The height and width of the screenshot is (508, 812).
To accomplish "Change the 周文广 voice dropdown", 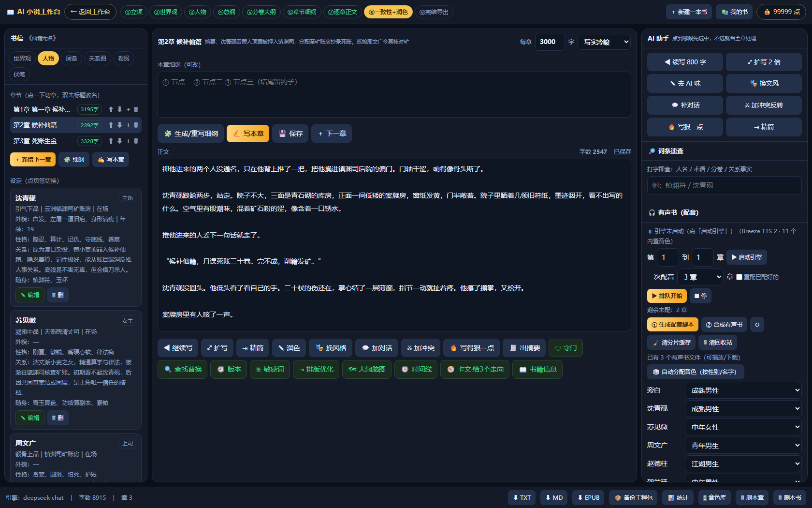I will pyautogui.click(x=743, y=446).
